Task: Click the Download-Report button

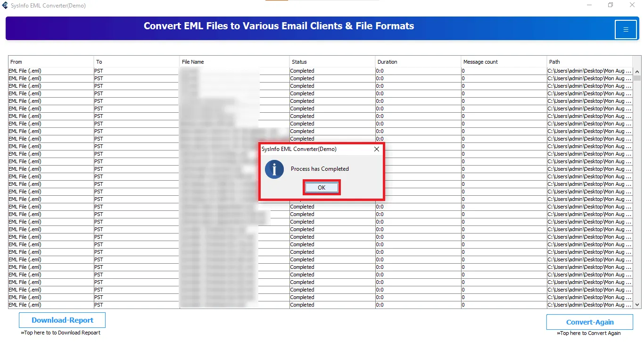Action: tap(62, 320)
